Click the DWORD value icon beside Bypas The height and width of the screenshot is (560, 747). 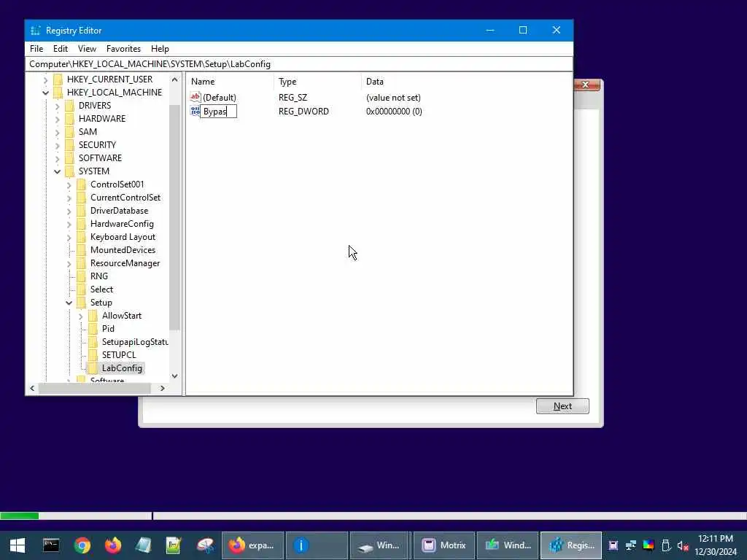195,111
